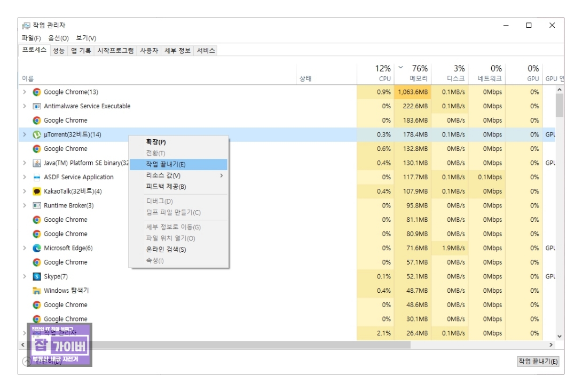Sort by the 네트워크 column header
Viewport: 582px width, 392px height.
(x=487, y=74)
